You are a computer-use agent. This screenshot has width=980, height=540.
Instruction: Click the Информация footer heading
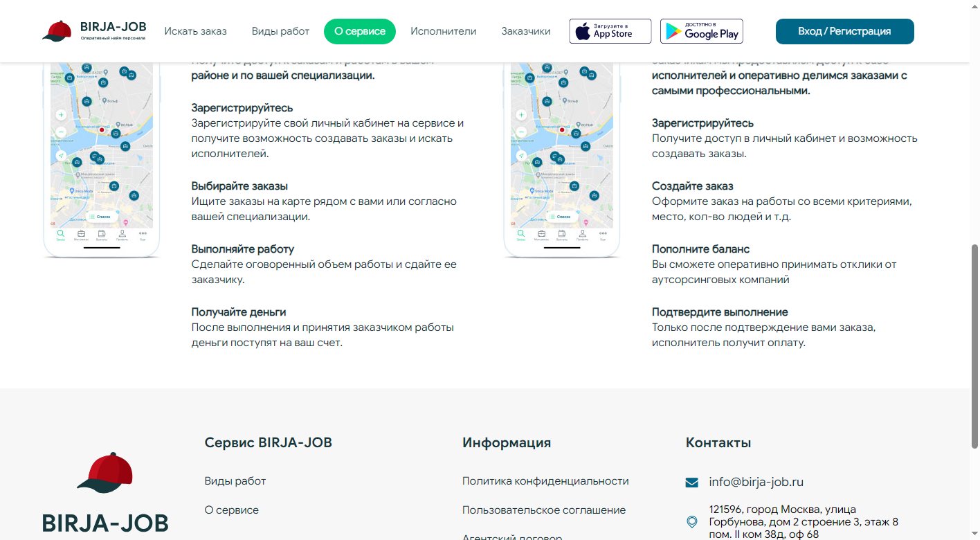(x=507, y=443)
